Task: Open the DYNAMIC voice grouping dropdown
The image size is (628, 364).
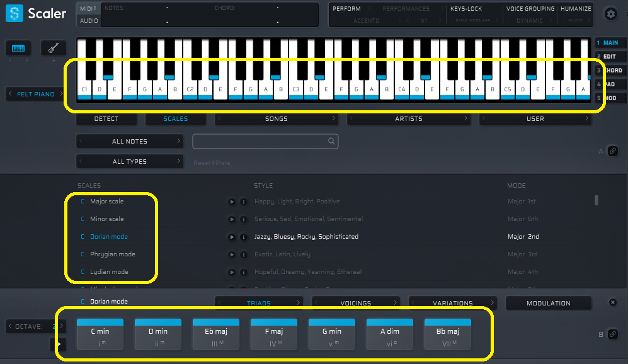Action: 530,20
